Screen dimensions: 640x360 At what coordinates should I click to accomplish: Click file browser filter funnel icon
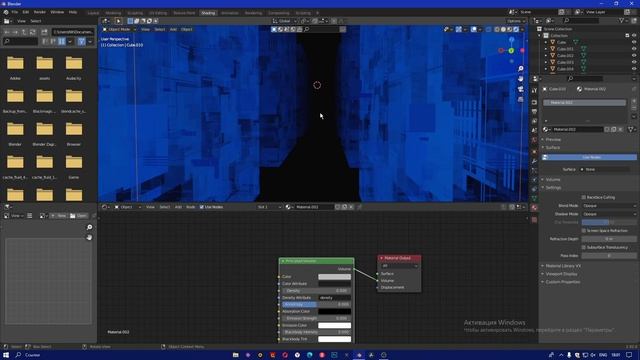tap(81, 41)
